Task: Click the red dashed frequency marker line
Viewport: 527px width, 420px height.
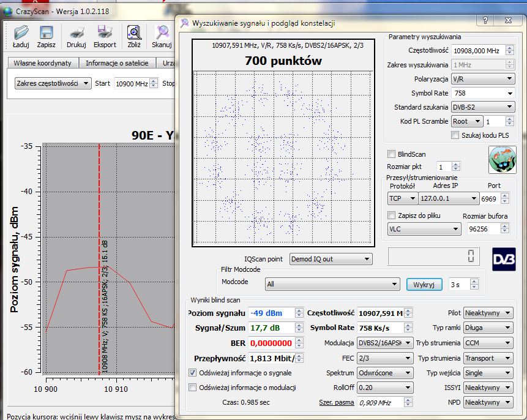Action: pos(99,259)
